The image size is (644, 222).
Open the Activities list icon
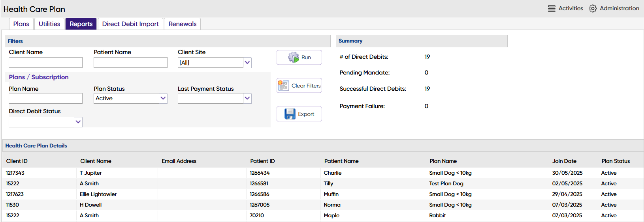pos(552,8)
